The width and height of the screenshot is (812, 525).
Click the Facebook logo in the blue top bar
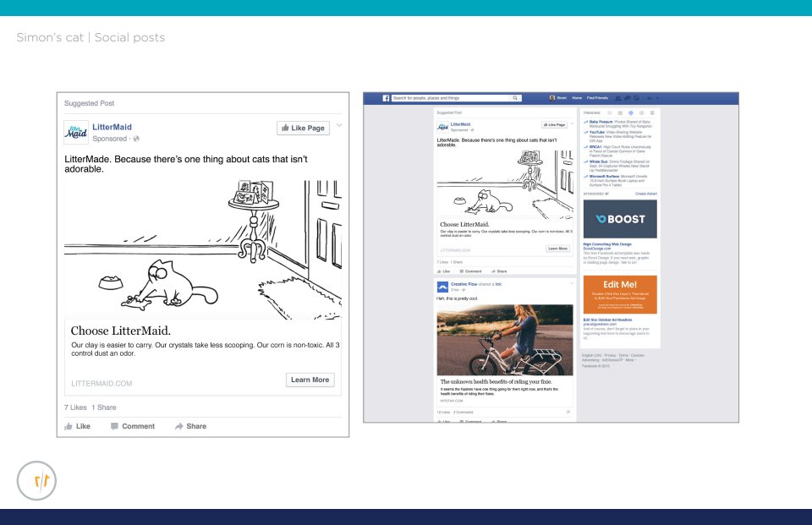pos(386,98)
